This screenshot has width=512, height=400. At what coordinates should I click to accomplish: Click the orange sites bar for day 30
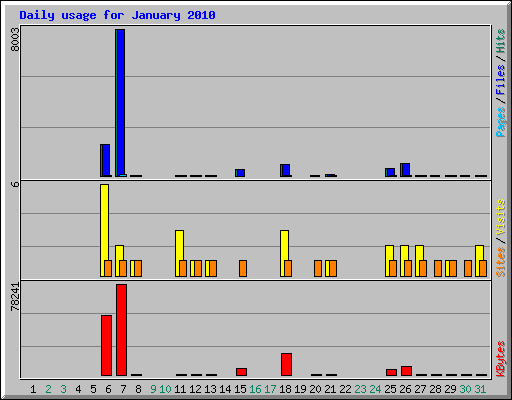(x=468, y=268)
